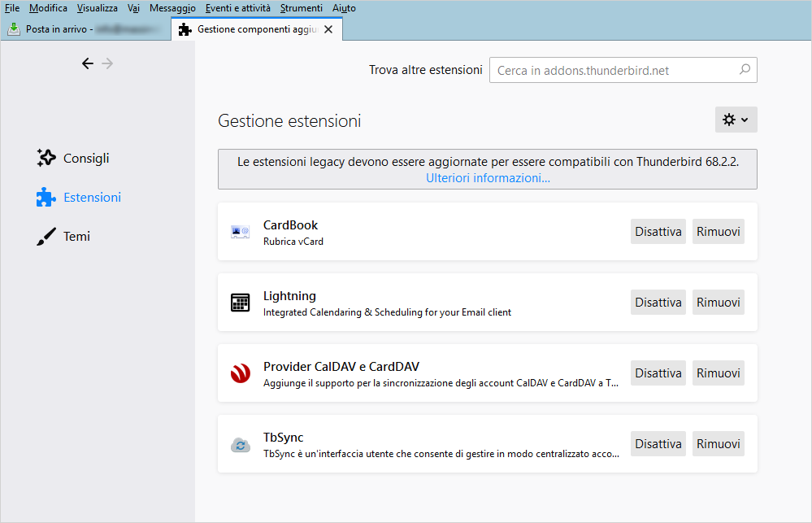
Task: Click the Temi paintbrush icon
Action: (46, 237)
